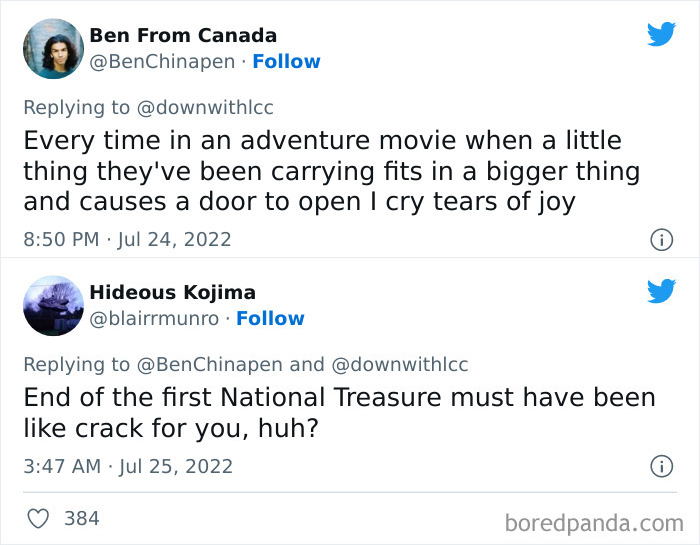Open the Ben From Canada display name

(x=183, y=36)
